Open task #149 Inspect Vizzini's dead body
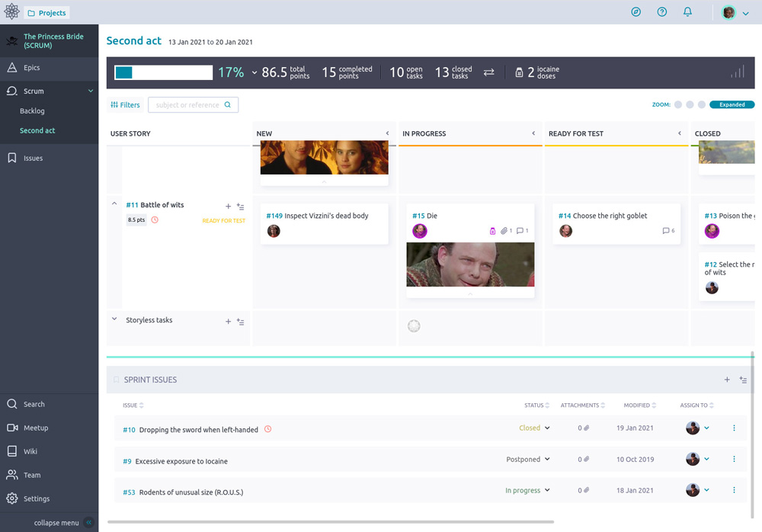 [317, 216]
